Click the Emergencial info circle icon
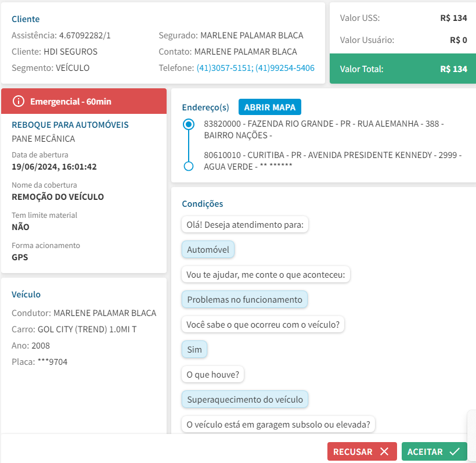This screenshot has height=463, width=476. click(19, 102)
